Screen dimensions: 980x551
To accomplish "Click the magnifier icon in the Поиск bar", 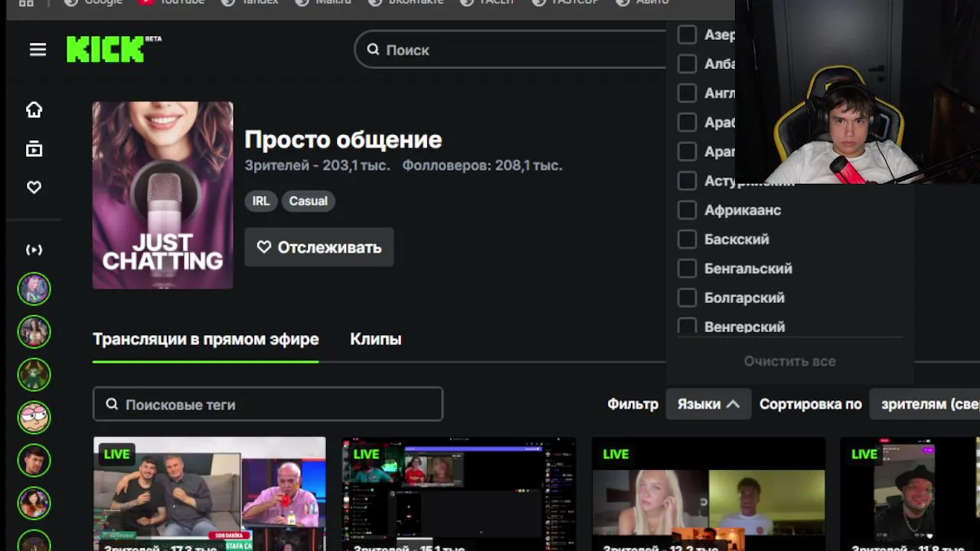I will (x=373, y=50).
